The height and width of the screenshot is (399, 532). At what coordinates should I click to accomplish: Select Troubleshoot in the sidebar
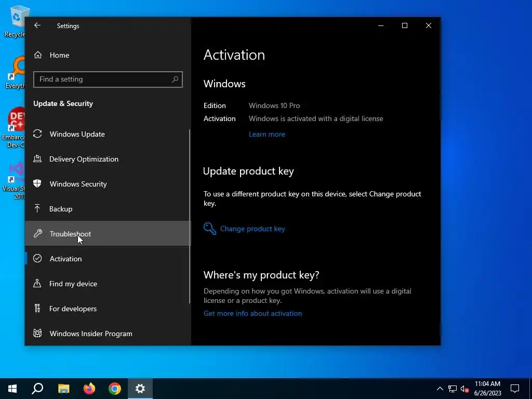[x=108, y=233]
